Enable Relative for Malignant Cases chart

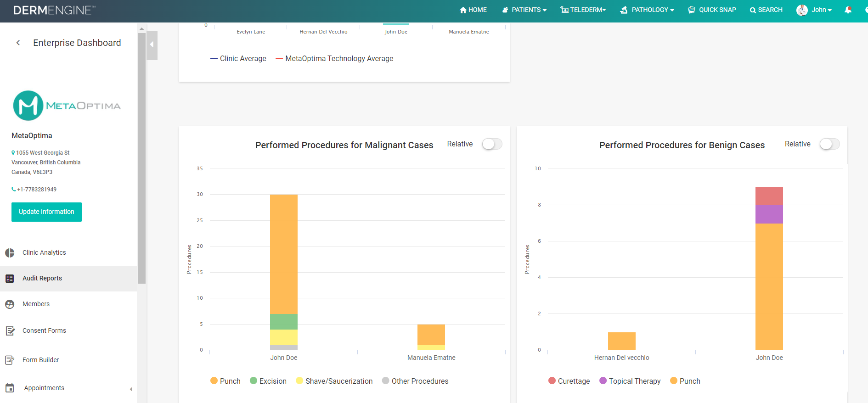(492, 144)
